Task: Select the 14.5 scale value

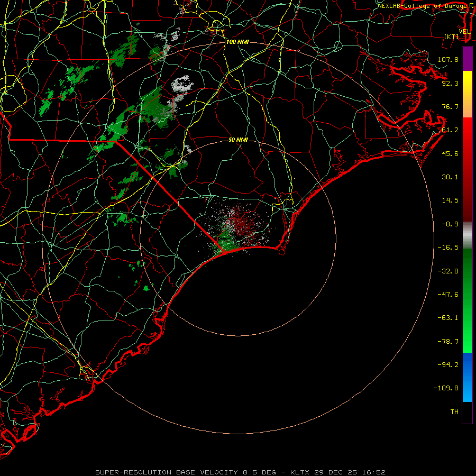Action: coord(450,200)
